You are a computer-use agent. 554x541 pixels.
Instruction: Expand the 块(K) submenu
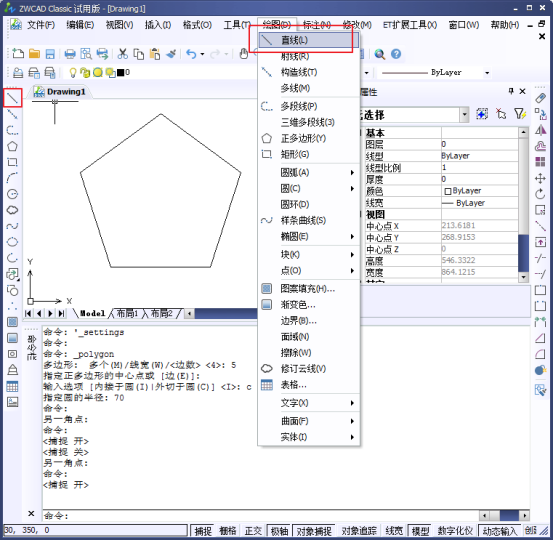tap(309, 254)
